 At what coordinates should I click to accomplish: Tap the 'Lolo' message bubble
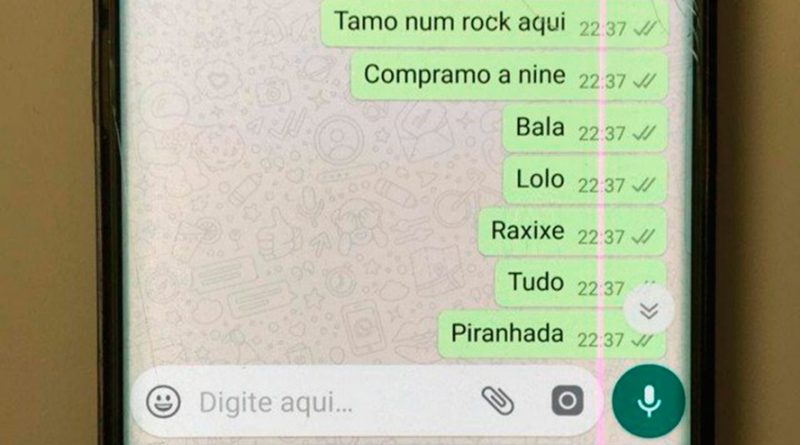coord(585,180)
